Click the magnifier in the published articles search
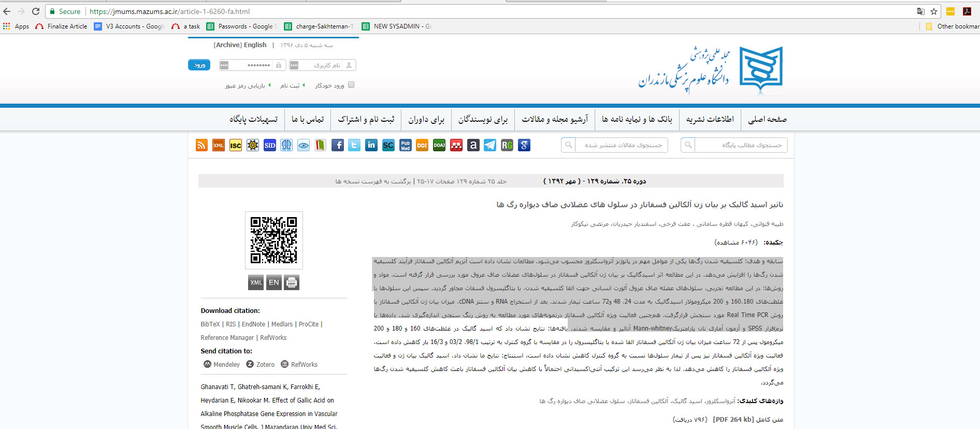This screenshot has width=980, height=429. [569, 145]
